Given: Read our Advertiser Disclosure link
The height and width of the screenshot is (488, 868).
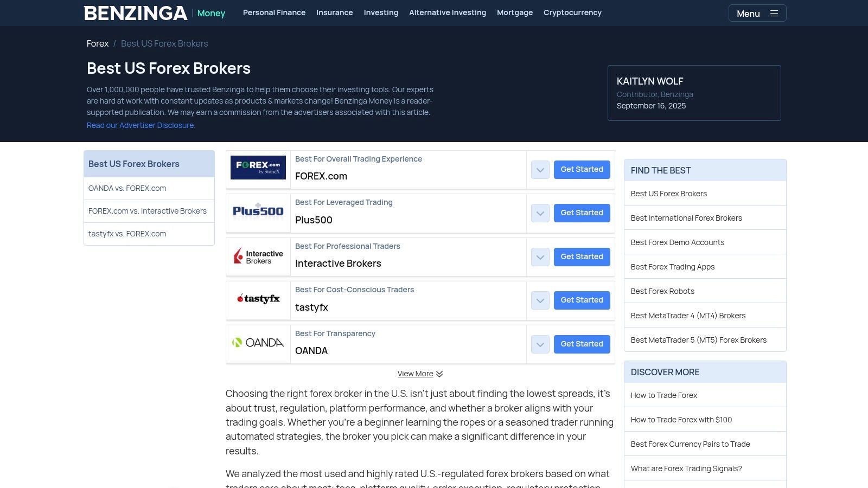Looking at the screenshot, I should point(141,125).
